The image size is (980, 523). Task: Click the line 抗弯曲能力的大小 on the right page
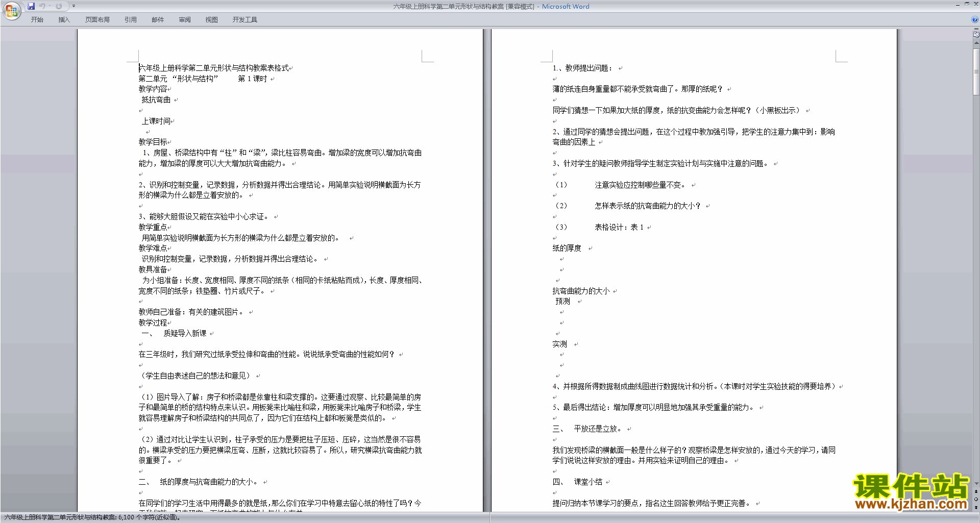[581, 291]
